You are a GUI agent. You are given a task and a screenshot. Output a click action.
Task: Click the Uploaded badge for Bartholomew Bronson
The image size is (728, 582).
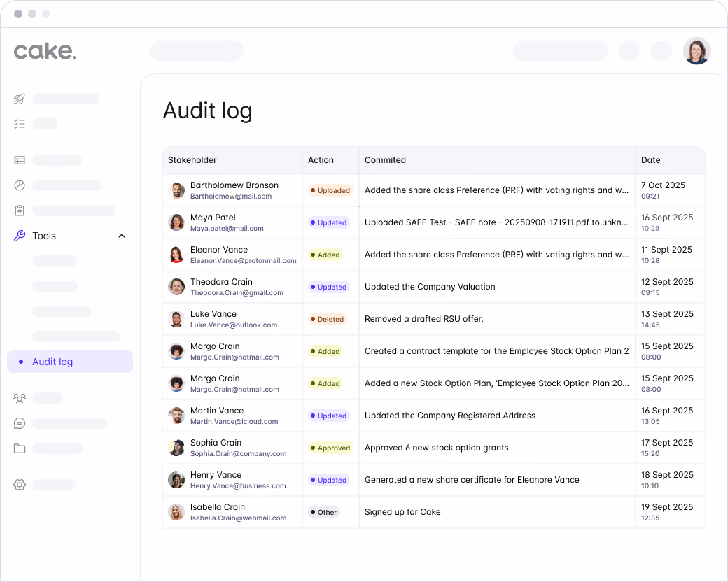(x=330, y=190)
